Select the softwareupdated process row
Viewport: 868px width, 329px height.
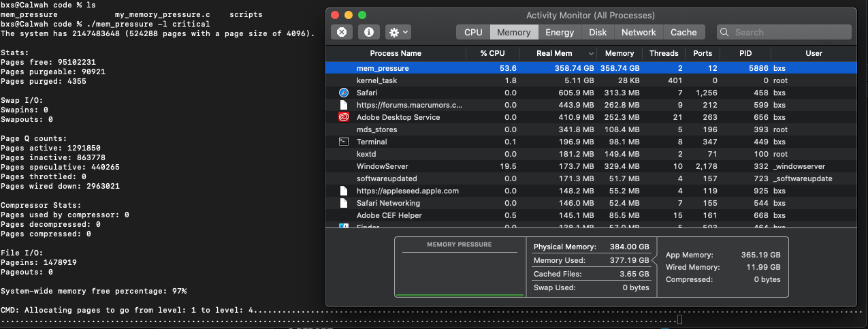click(591, 178)
